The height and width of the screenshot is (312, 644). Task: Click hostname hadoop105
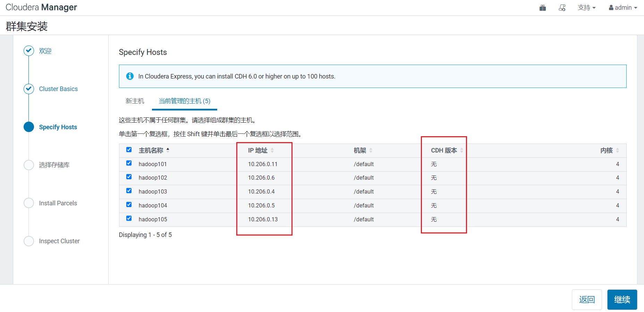153,219
